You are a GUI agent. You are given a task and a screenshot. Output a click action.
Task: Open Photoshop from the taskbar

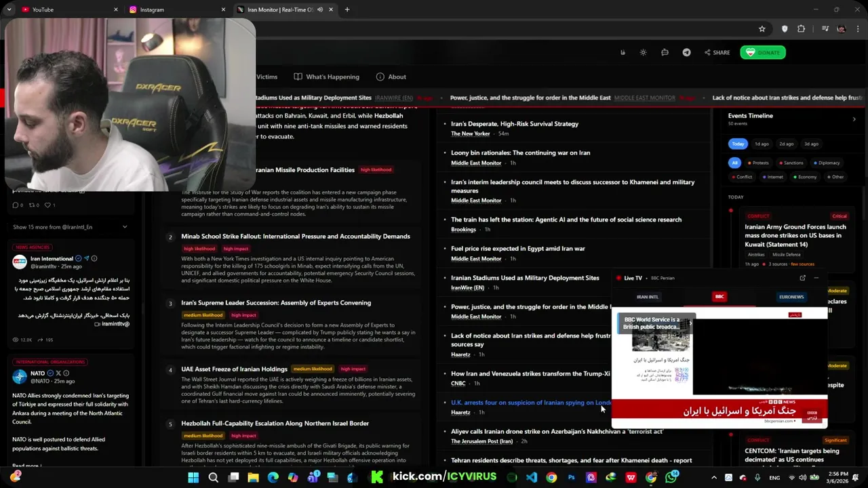[571, 477]
